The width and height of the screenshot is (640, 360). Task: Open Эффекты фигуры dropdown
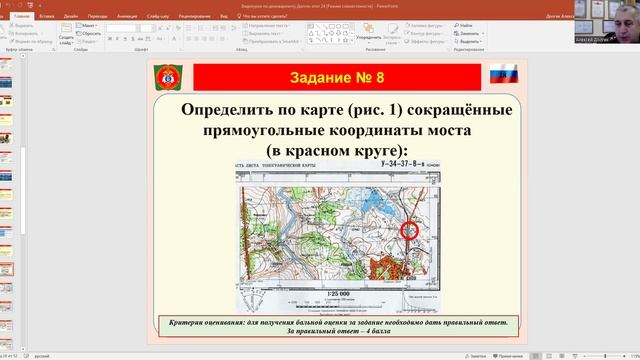[425, 41]
